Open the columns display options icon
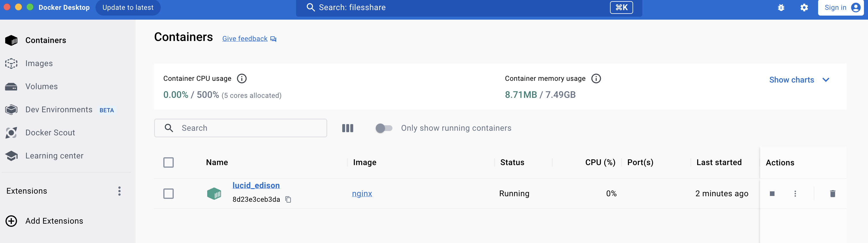Viewport: 868px width, 243px height. tap(347, 128)
